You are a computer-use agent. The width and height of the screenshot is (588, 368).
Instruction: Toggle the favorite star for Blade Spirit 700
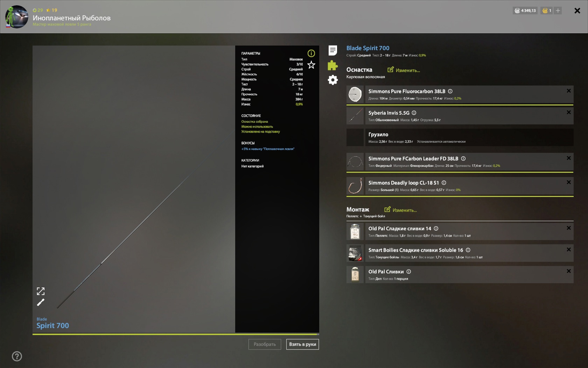pyautogui.click(x=311, y=65)
